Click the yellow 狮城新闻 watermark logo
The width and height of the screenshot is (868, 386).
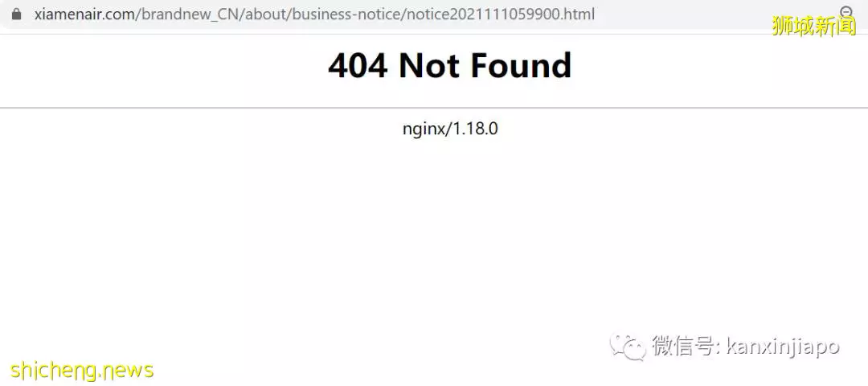(x=813, y=26)
